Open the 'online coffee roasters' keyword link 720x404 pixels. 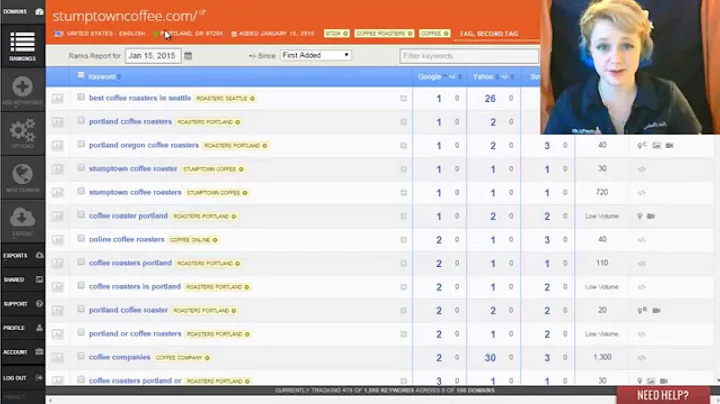126,239
